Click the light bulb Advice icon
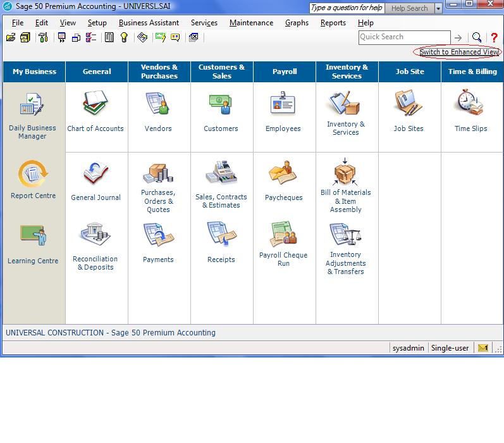Screen dimensions: 504x443 pyautogui.click(x=124, y=37)
